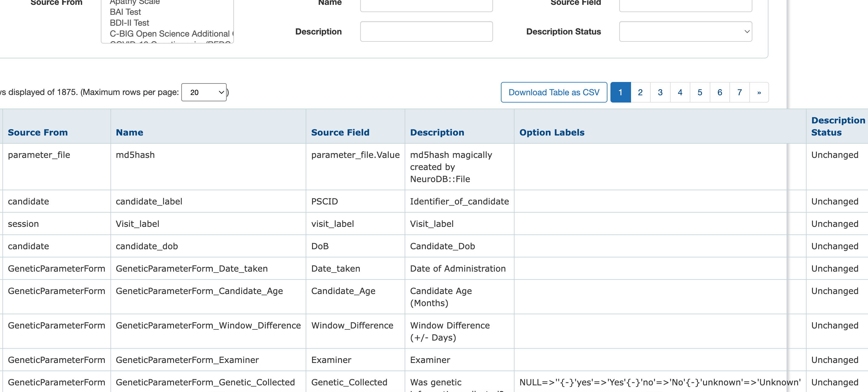Click Download Table as CSV
868x392 pixels.
(x=554, y=92)
